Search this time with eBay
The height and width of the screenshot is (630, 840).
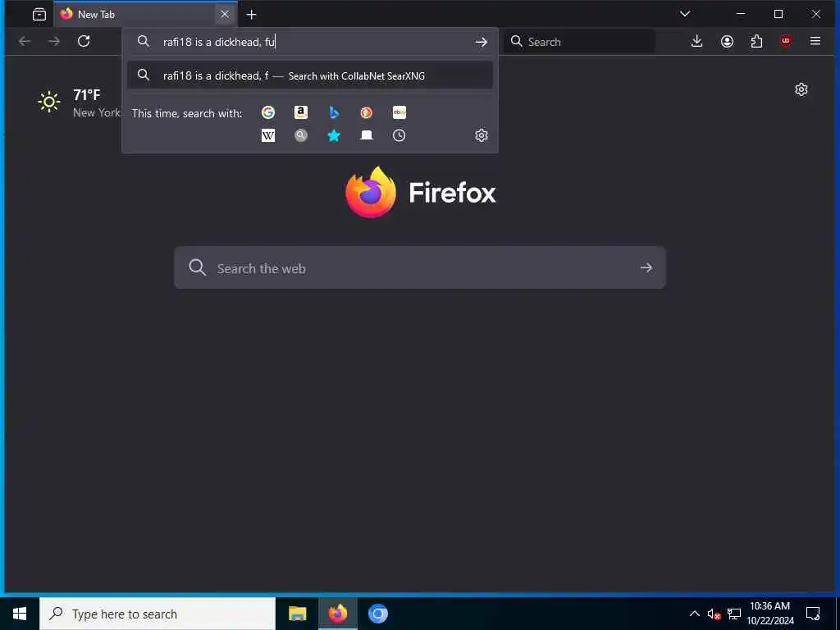(399, 112)
